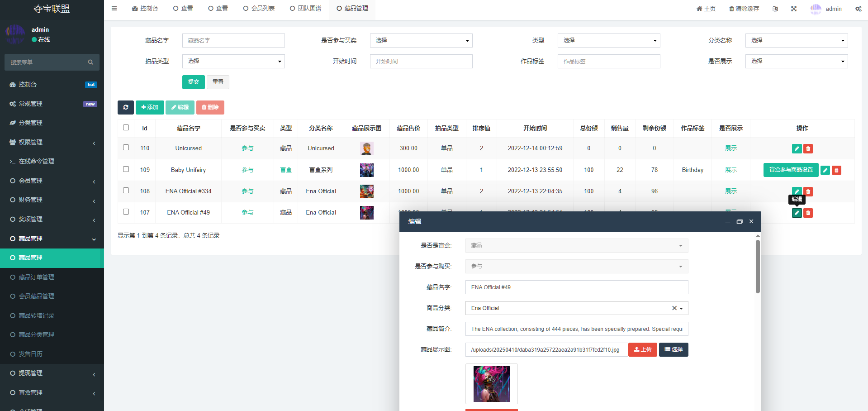
Task: Click the 添加 button in the toolbar
Action: coord(150,107)
